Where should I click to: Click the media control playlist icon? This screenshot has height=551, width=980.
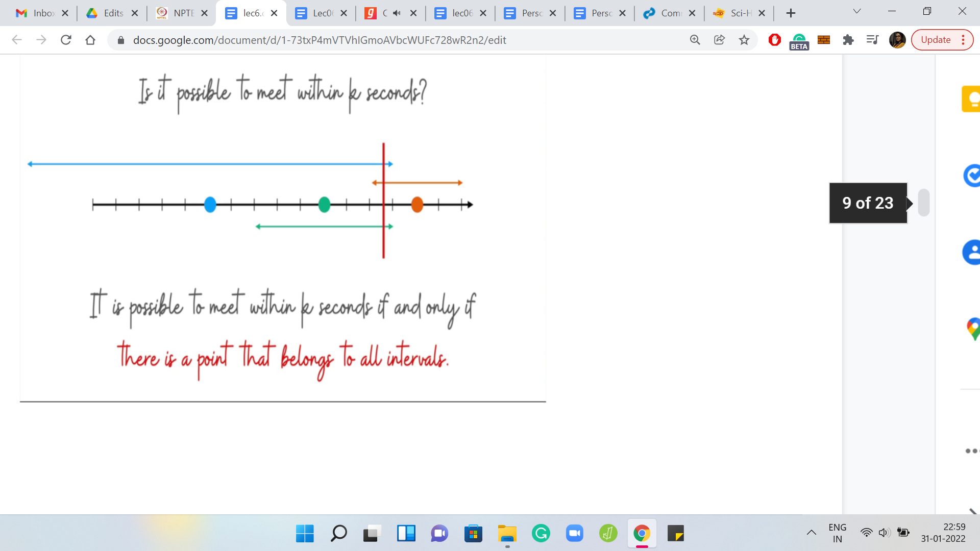(872, 40)
